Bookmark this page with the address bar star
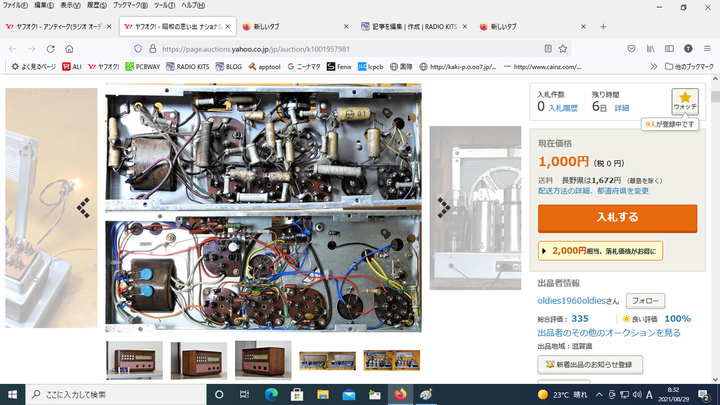This screenshot has width=720, height=405. (565, 48)
